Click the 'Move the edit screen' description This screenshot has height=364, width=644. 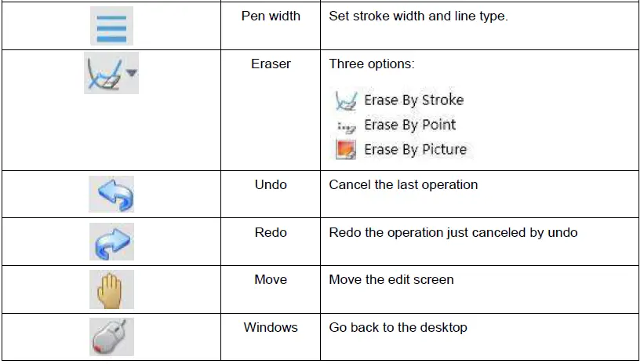coord(391,280)
